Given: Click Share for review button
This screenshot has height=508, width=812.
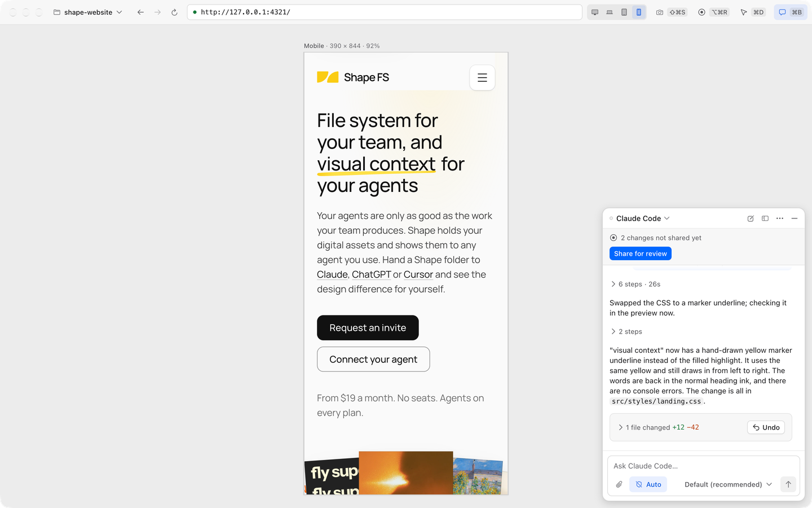Looking at the screenshot, I should (x=641, y=253).
